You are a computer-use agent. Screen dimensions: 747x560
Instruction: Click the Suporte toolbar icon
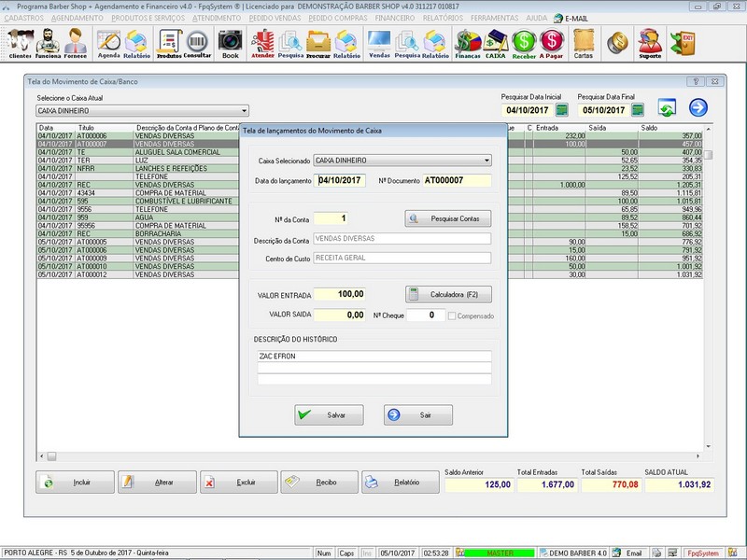(649, 43)
